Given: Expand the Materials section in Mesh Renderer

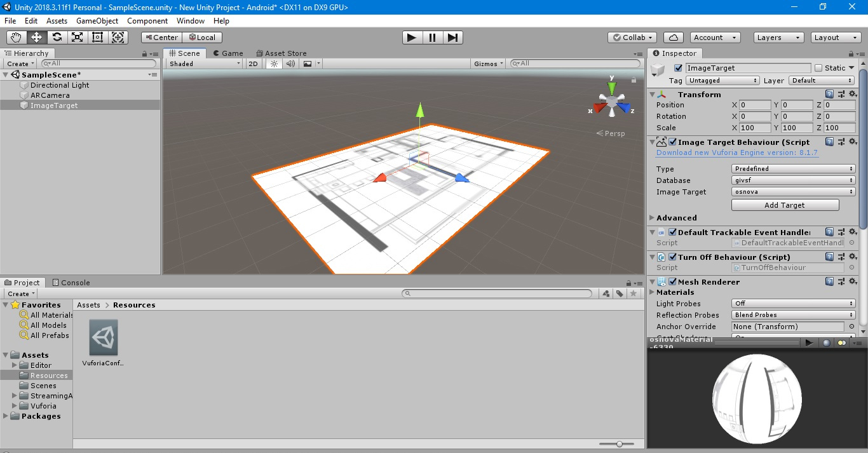Looking at the screenshot, I should click(652, 292).
